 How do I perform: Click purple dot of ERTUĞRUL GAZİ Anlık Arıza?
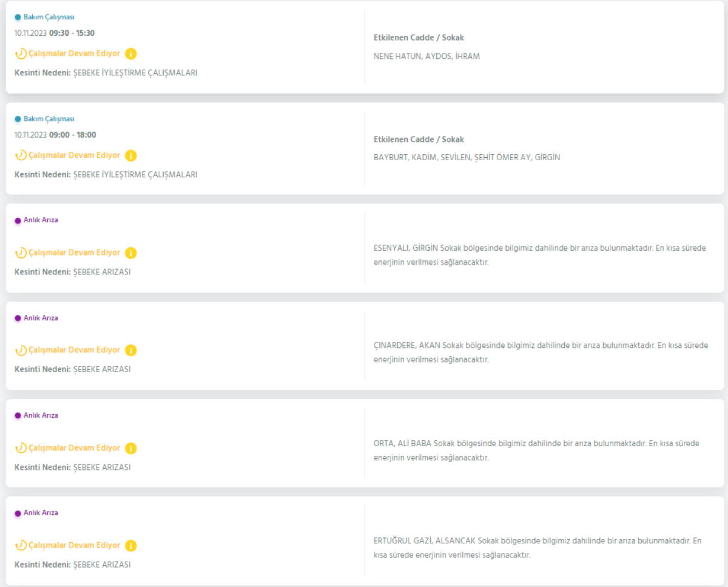18,513
